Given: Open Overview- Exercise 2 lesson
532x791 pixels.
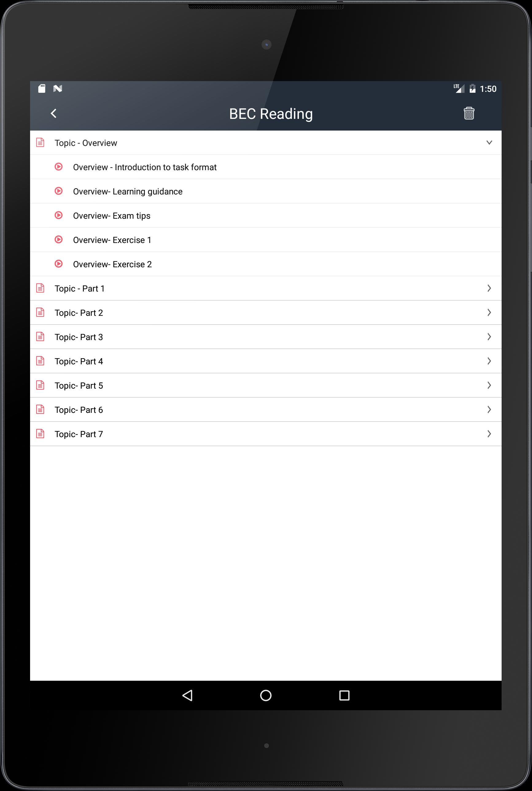Looking at the screenshot, I should pos(266,264).
